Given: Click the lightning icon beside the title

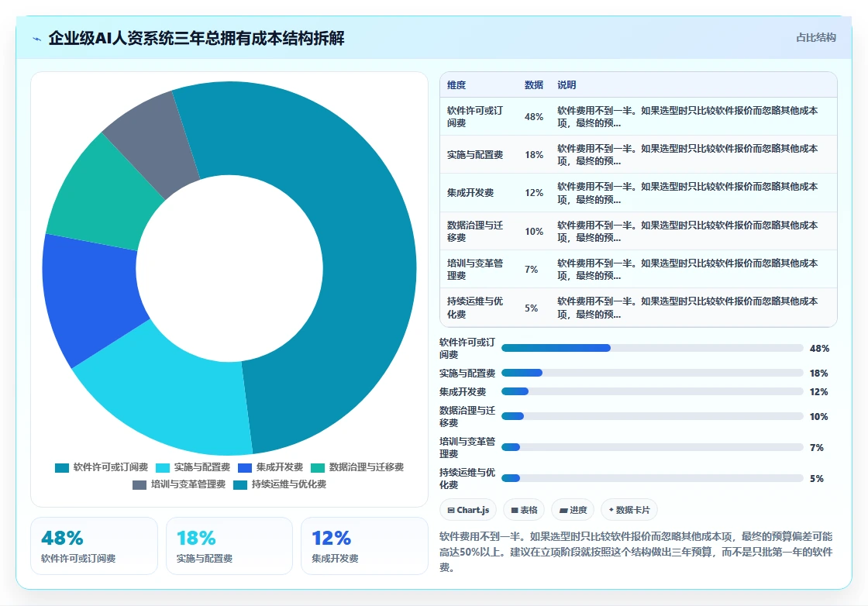Looking at the screenshot, I should [x=37, y=39].
